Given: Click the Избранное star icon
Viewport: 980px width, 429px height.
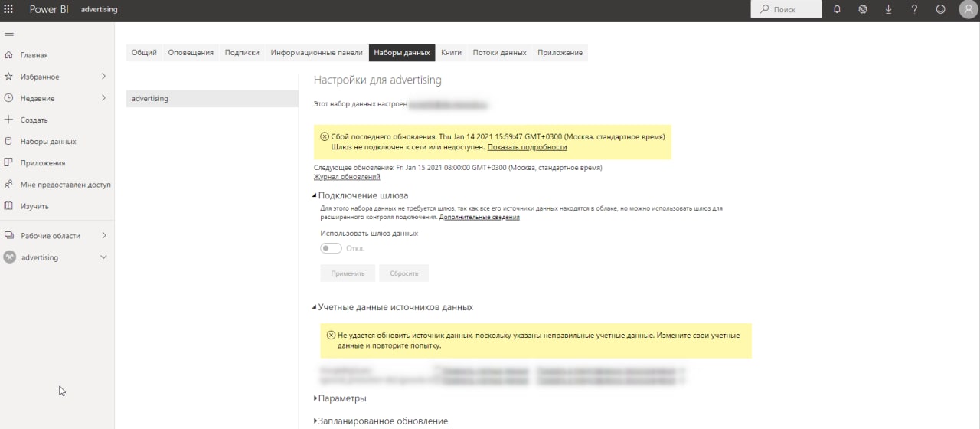Looking at the screenshot, I should pyautogui.click(x=9, y=77).
